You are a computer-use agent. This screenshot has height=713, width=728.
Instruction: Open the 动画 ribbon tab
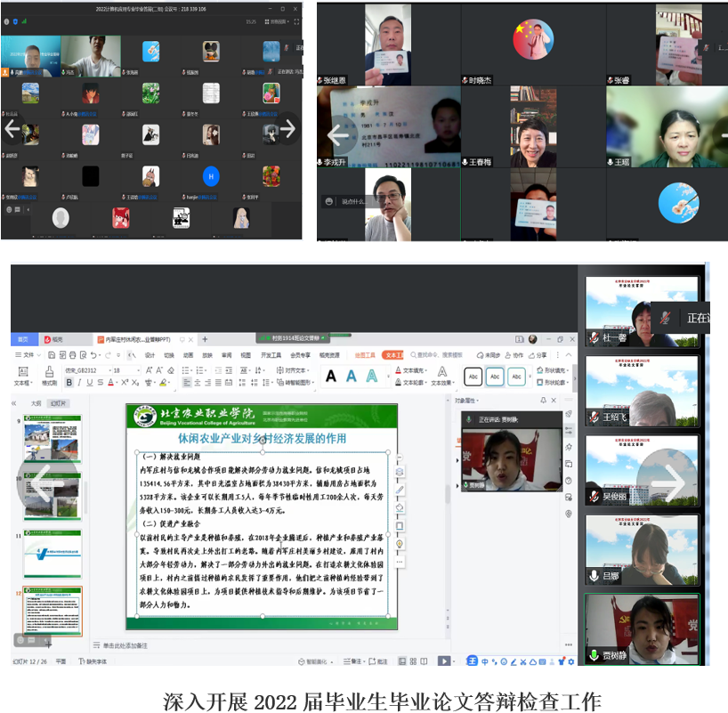coord(189,354)
